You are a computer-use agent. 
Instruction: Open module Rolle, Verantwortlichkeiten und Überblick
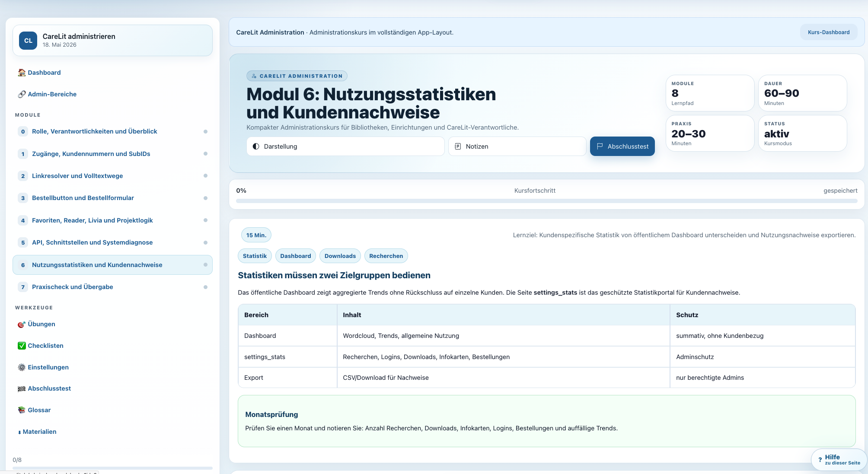tap(112, 131)
